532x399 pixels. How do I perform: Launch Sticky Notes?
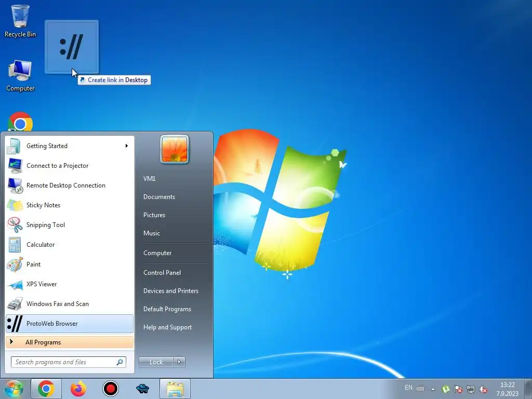click(x=70, y=205)
